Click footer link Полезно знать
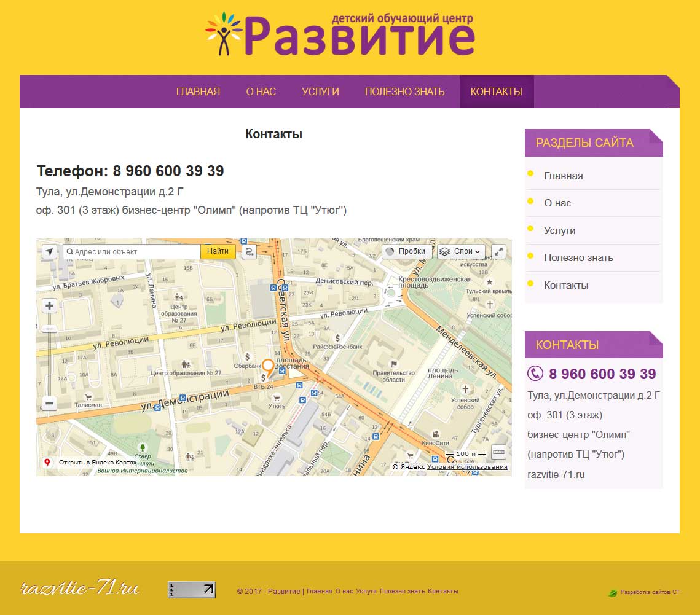 [x=402, y=591]
